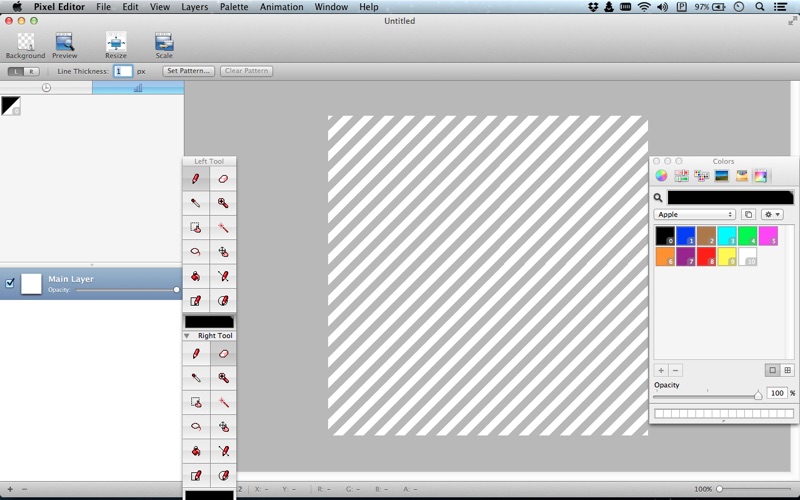Open the crayons picker in Colors
Screen dimensions: 800x500
pyautogui.click(x=741, y=176)
